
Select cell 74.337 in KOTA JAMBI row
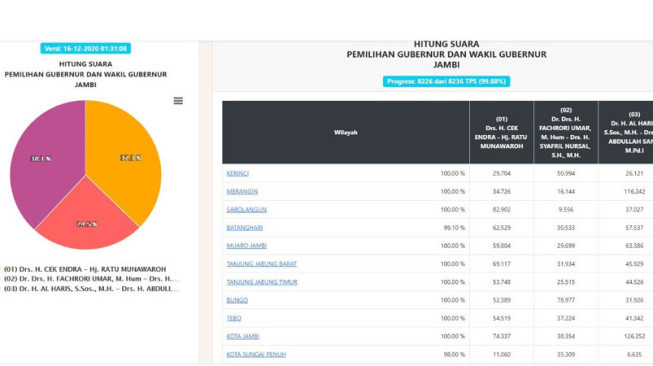coord(501,336)
